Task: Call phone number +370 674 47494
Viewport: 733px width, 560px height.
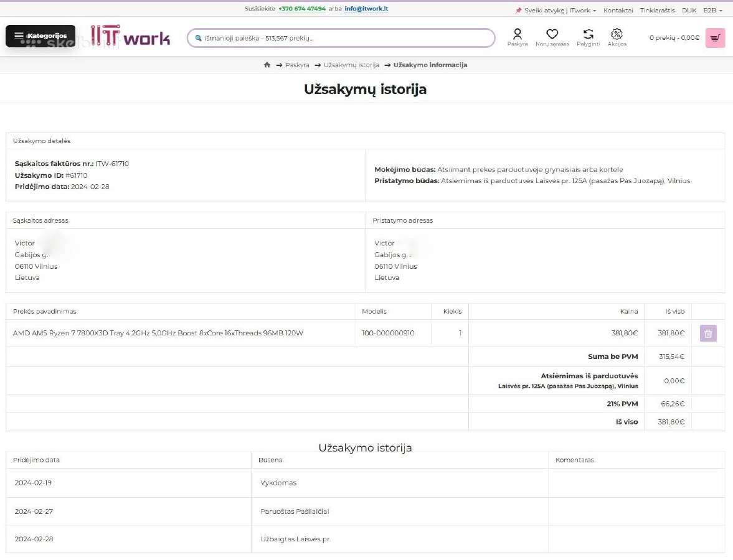Action: (302, 9)
